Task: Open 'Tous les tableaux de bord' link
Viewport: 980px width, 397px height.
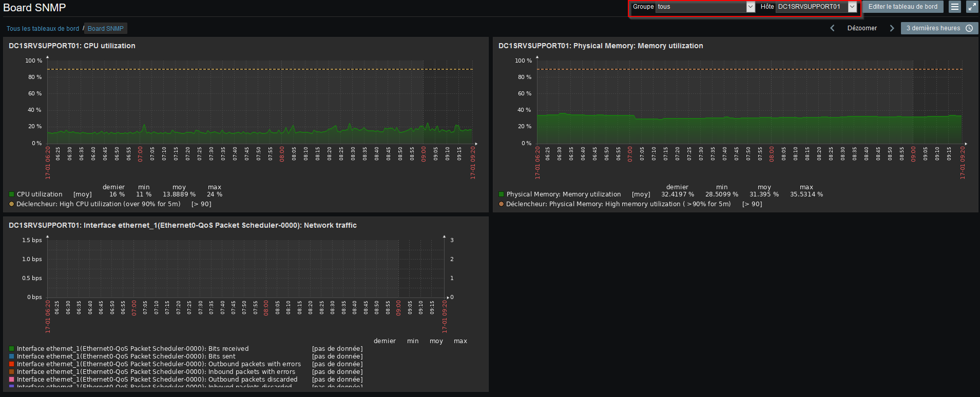Action: click(43, 29)
